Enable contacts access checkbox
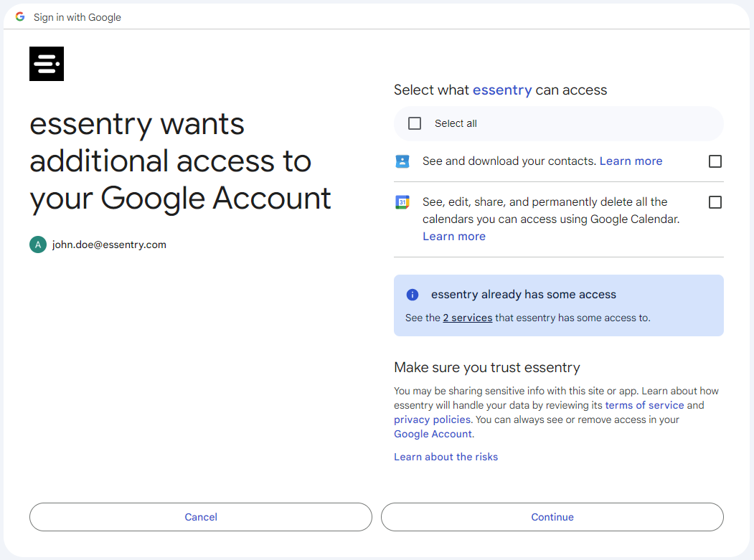 point(715,161)
